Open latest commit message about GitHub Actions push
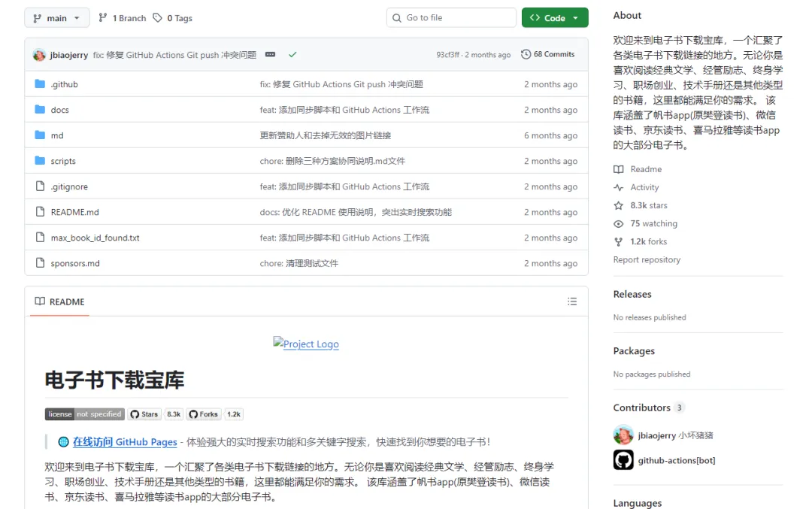Screen dimensions: 812x509 (x=174, y=55)
